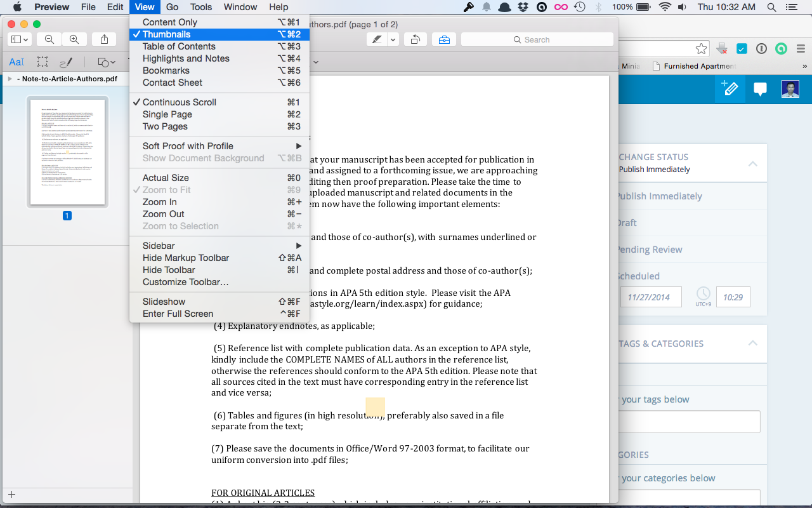
Task: Uncheck Thumbnails in the View menu
Action: (x=166, y=34)
